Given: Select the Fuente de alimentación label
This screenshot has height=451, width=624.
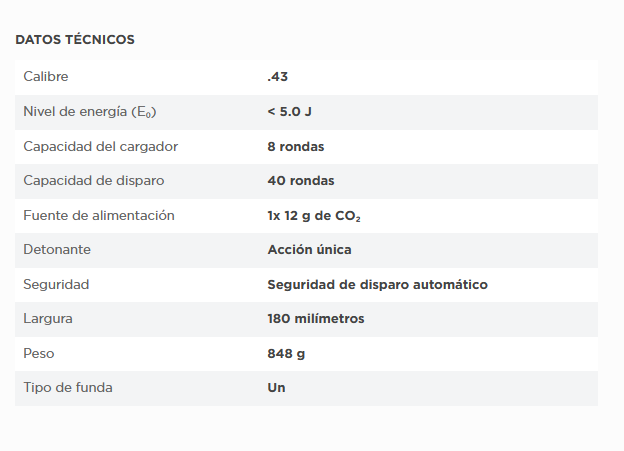Looking at the screenshot, I should [x=99, y=215].
